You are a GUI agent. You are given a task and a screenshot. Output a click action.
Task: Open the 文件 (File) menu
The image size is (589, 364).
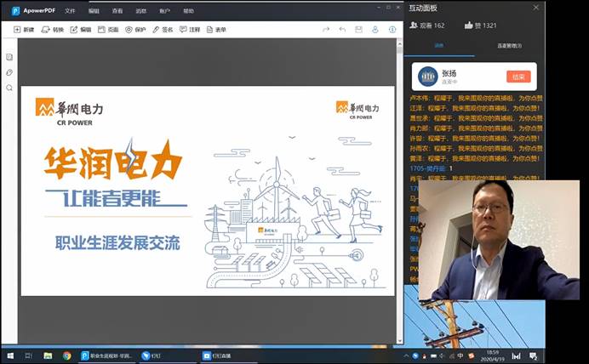click(x=70, y=11)
